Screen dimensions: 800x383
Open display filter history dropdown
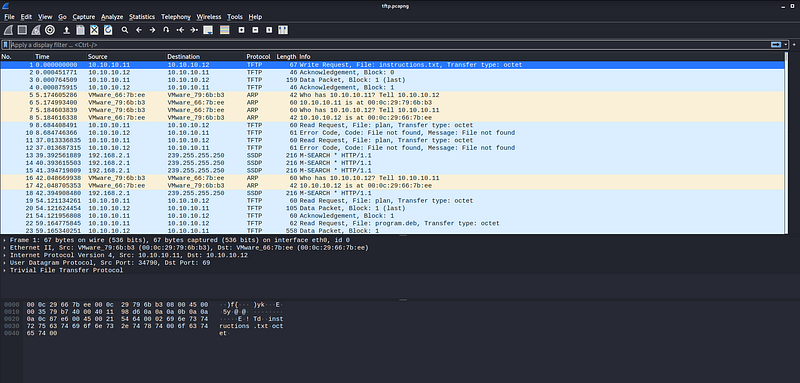coord(785,45)
